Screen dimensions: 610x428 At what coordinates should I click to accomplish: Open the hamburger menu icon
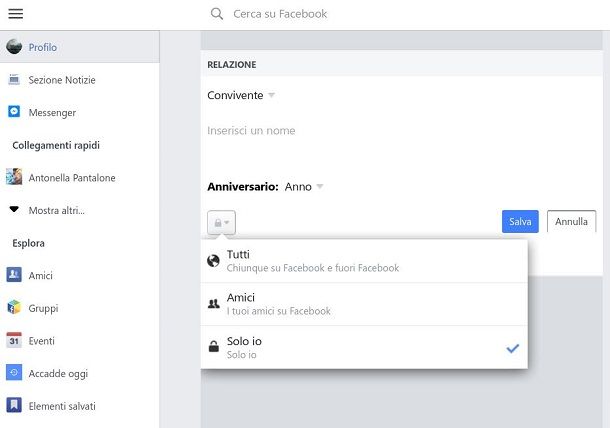[16, 14]
